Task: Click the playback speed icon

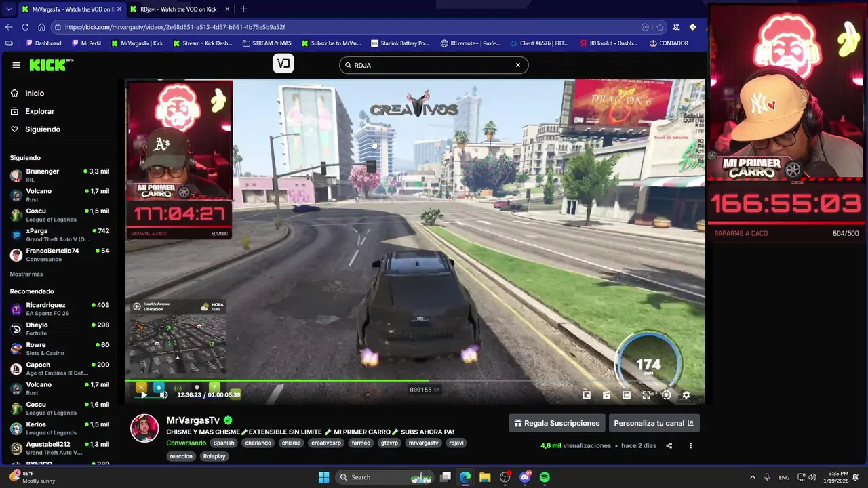Action: [666, 394]
